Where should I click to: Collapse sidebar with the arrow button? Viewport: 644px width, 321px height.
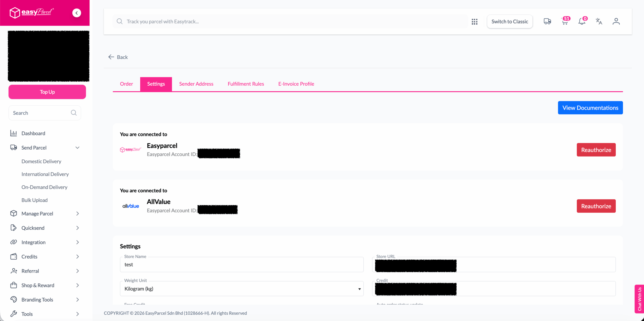(x=77, y=13)
